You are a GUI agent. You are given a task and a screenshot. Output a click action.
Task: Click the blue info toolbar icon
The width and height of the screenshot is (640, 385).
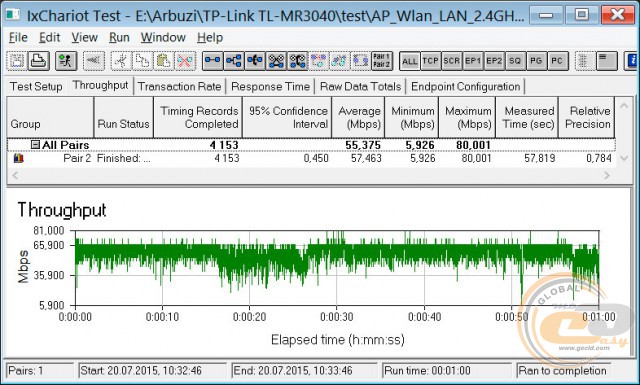(632, 61)
